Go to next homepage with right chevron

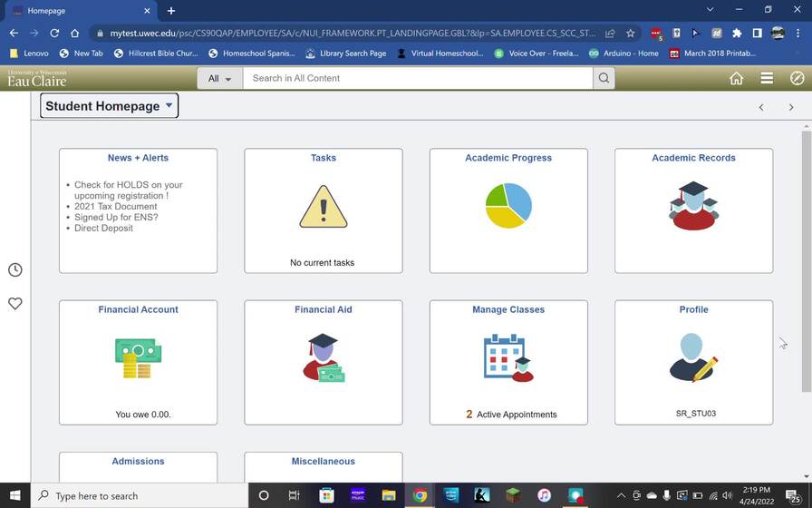tap(791, 107)
